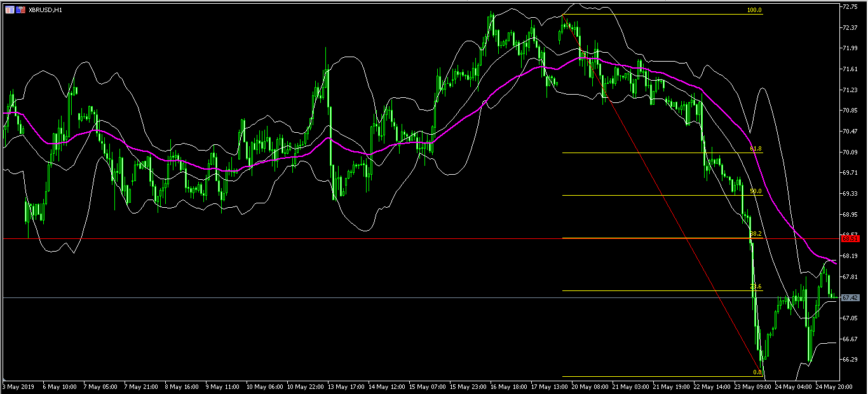Image resolution: width=868 pixels, height=394 pixels.
Task: Click the 9 May 11:00 time label
Action: pyautogui.click(x=221, y=386)
